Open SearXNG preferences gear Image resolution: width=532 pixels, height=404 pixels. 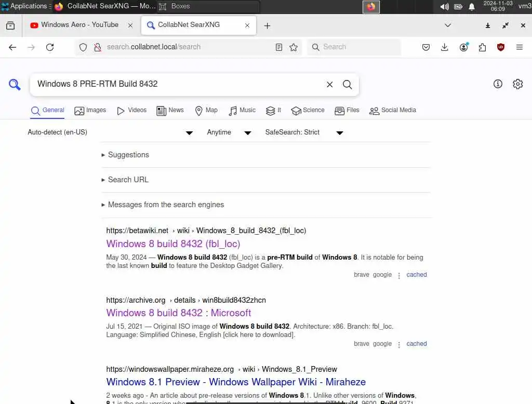(518, 84)
